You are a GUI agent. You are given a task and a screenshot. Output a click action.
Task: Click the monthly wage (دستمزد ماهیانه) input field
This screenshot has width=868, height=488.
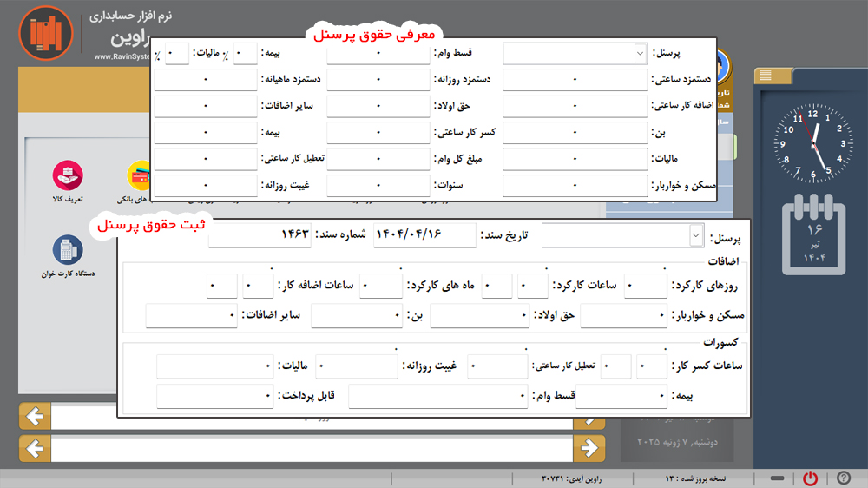[x=206, y=80]
